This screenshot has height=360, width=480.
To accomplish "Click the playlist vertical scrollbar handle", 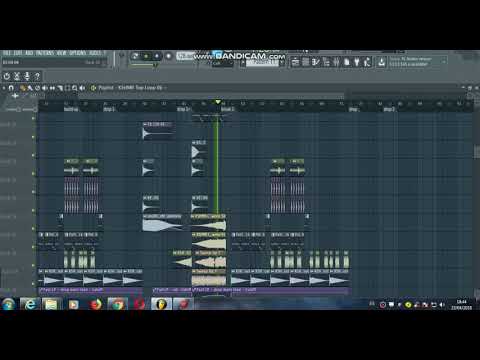I will (x=477, y=152).
